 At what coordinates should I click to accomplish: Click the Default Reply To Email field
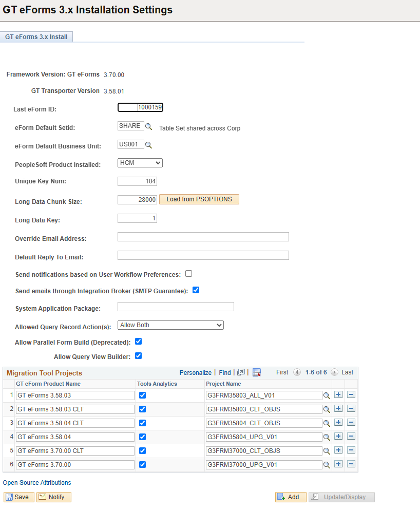203,255
